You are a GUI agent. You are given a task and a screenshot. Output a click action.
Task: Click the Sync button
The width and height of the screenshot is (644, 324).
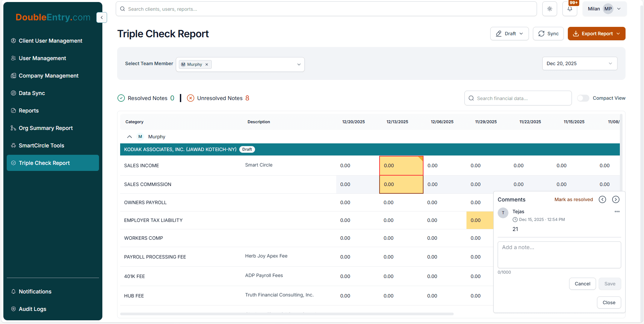pos(548,34)
